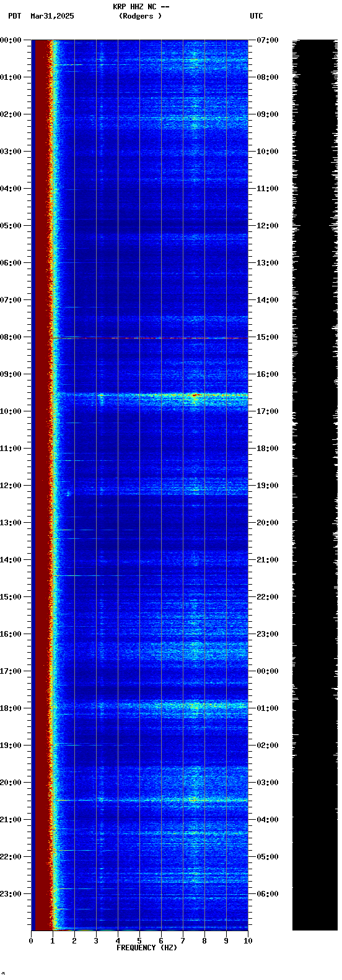Screen dimensions: 342x980
Task: Click the '6' frequency axis tick
Action: (x=161, y=941)
